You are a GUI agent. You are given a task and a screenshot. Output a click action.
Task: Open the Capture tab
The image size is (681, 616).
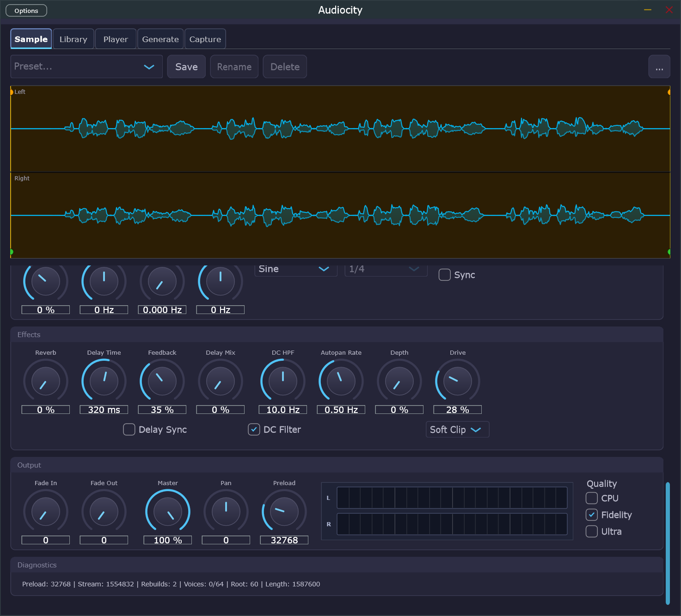pyautogui.click(x=205, y=39)
